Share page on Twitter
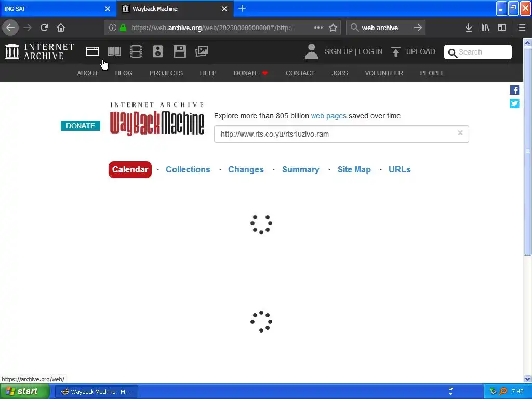532x399 pixels. (514, 103)
